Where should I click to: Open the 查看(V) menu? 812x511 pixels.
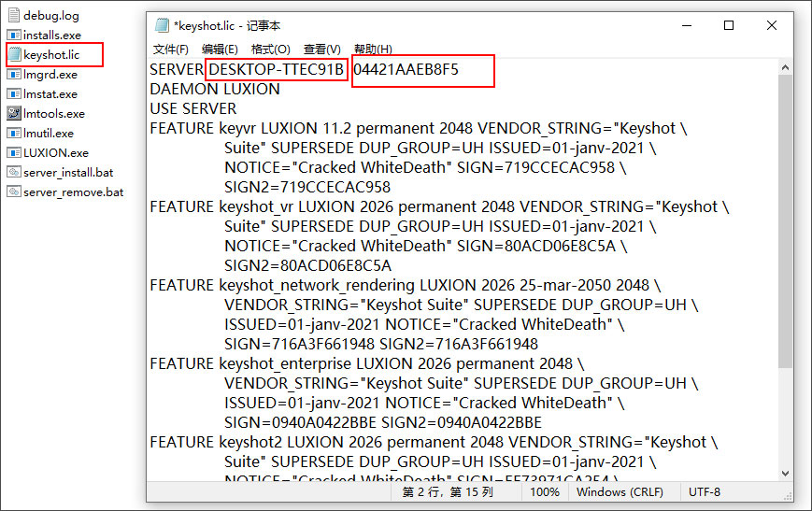[322, 50]
